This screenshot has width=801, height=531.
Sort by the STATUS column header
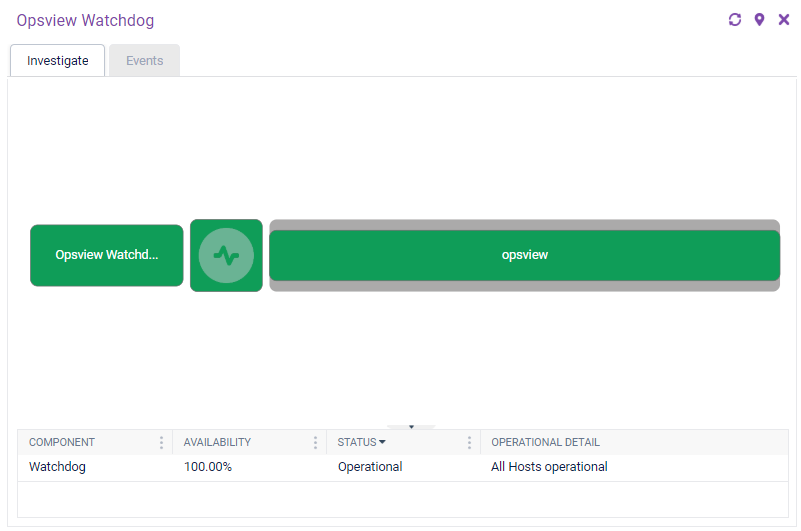coord(361,442)
